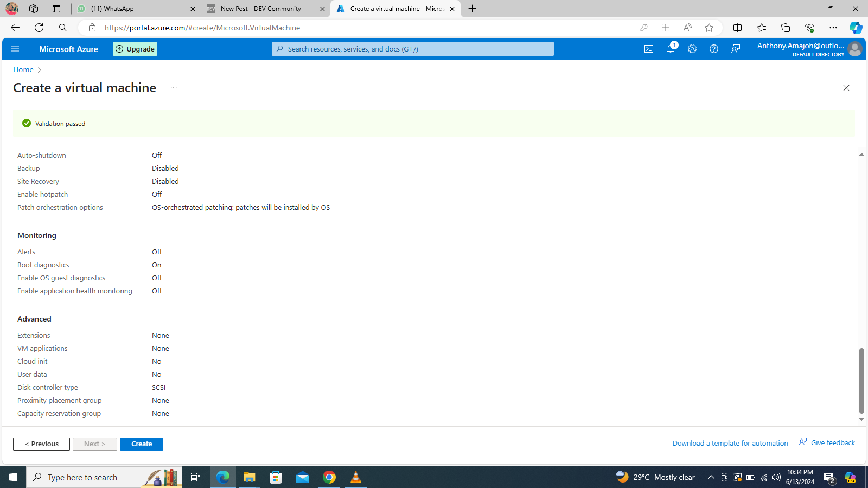Open the password manager key icon

pyautogui.click(x=644, y=28)
